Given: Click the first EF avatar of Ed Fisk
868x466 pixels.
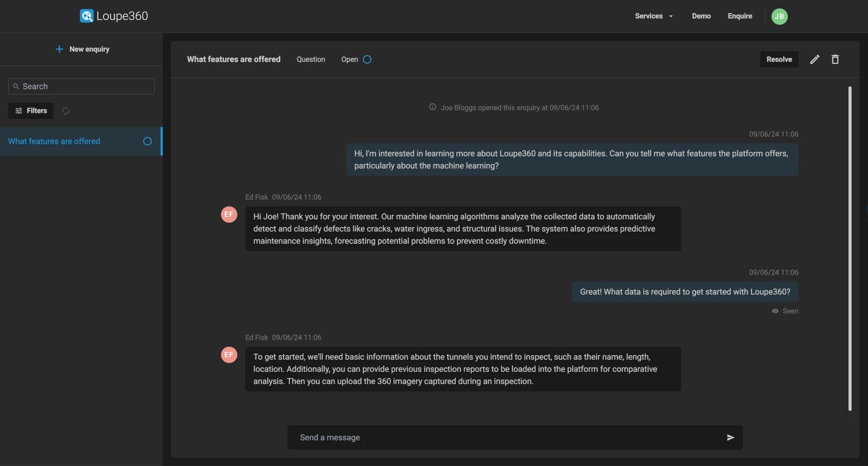Looking at the screenshot, I should [x=229, y=214].
